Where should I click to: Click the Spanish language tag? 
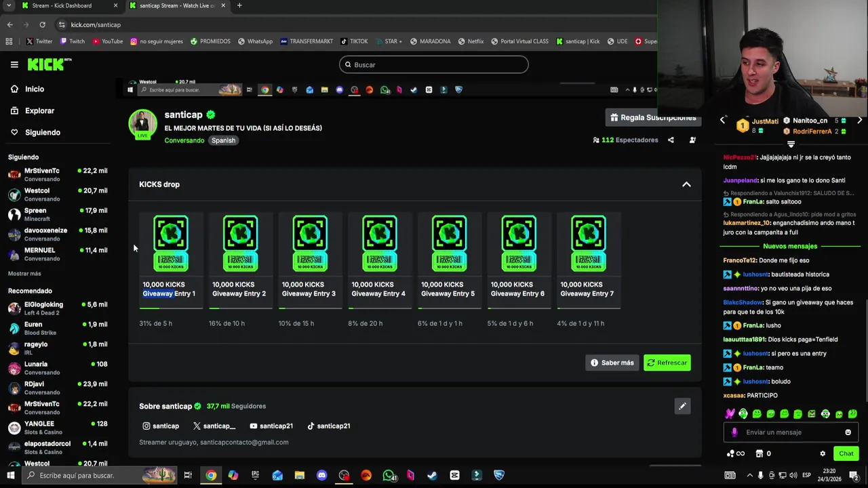click(x=223, y=140)
